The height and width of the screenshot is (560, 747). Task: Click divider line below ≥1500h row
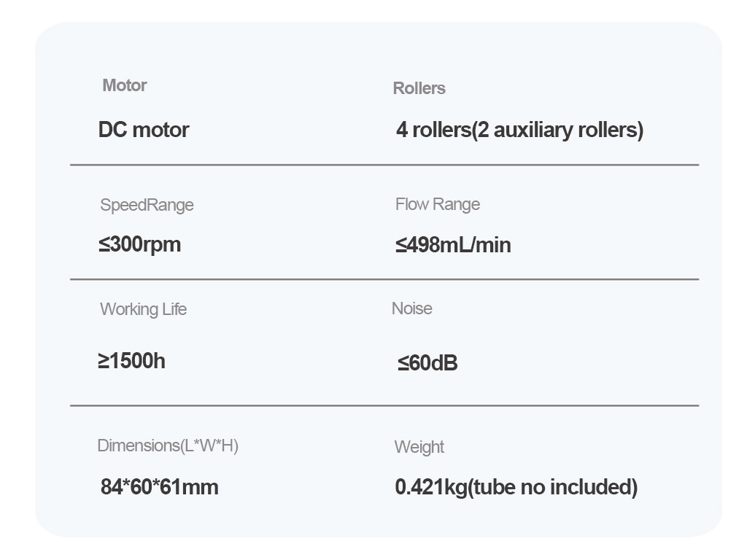(384, 405)
